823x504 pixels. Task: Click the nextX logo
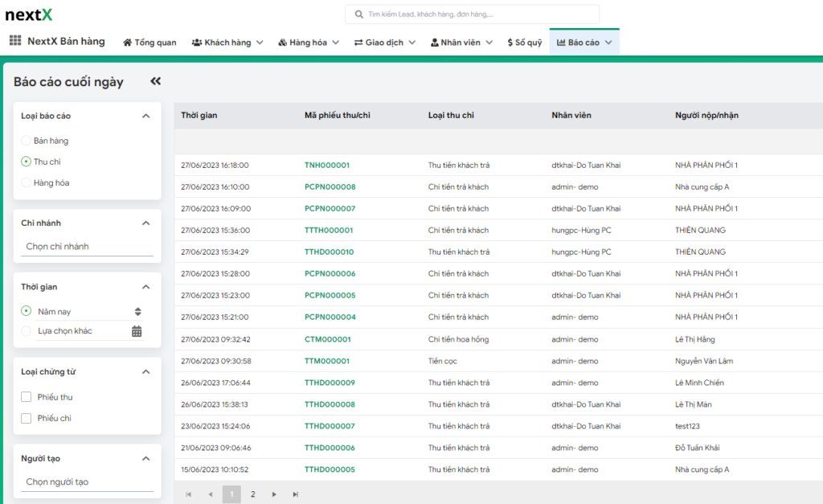click(29, 14)
